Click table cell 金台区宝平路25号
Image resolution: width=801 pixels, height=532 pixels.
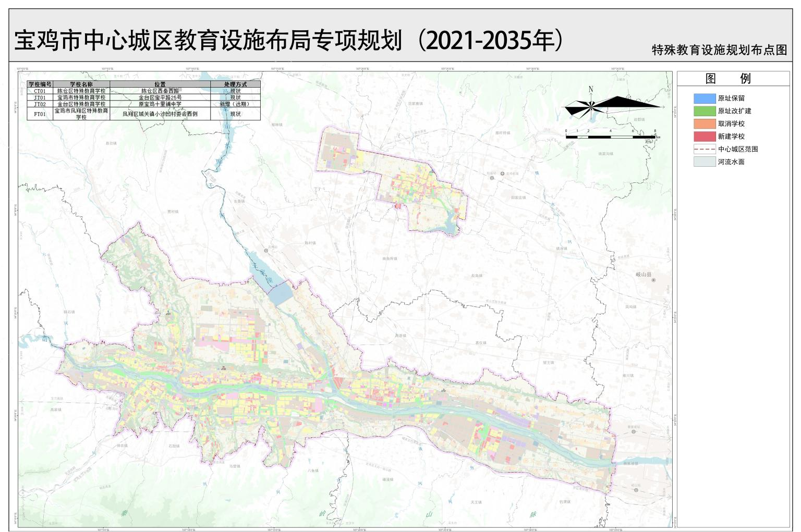point(160,97)
